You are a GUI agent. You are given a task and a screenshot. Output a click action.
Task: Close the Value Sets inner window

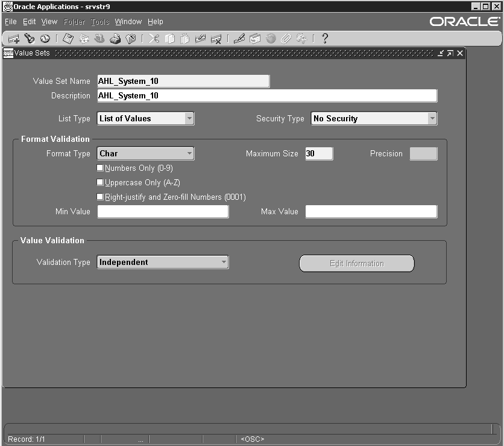pos(460,53)
